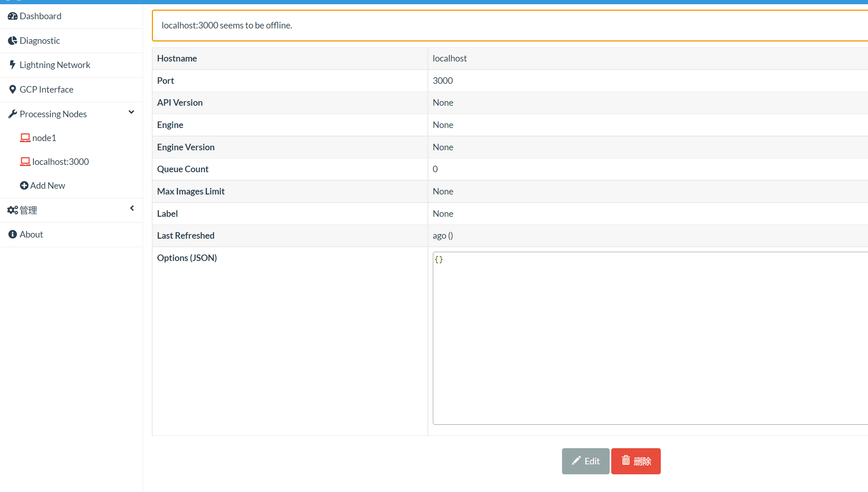Click the lightning bolt icon beside Lightning Network
868x492 pixels.
pos(12,65)
